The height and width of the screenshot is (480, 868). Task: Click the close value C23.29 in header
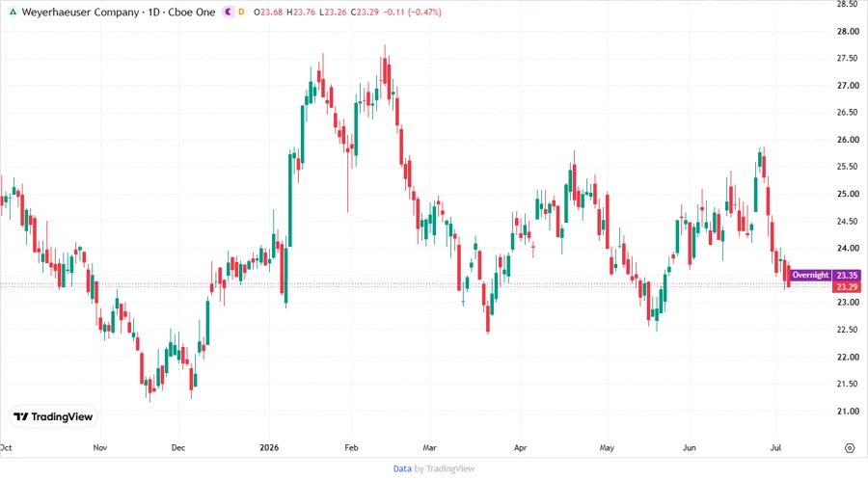(365, 13)
